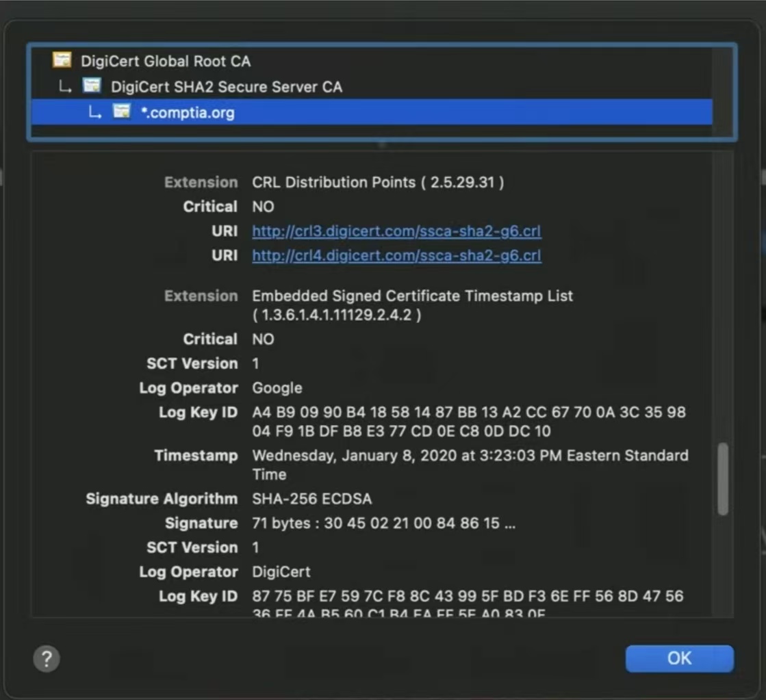Click the Embedded Signed Certificate Timestamp List text
The image size is (766, 700).
point(412,296)
